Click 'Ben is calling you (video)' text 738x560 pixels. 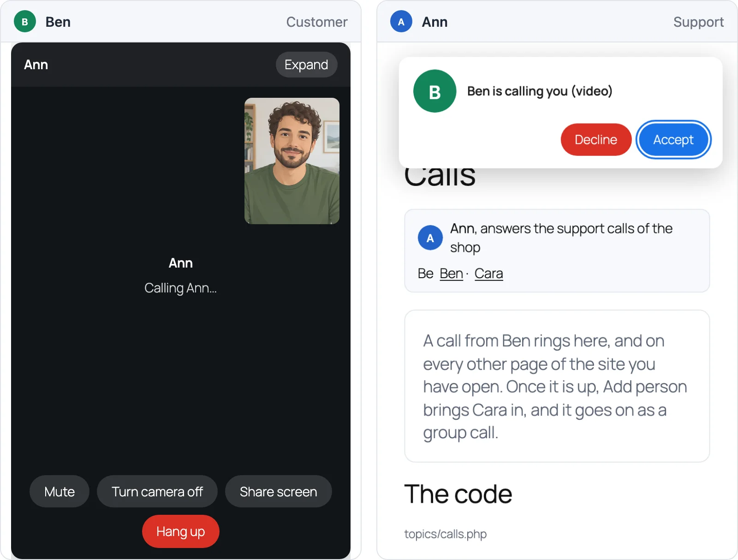tap(540, 91)
